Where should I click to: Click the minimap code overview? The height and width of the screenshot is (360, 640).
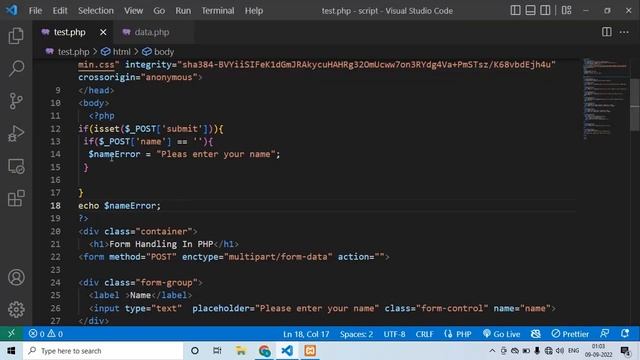(x=605, y=98)
